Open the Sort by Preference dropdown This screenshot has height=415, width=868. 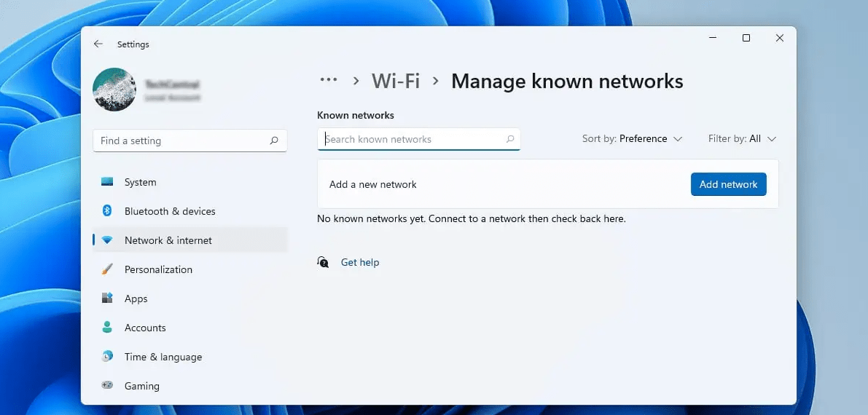coord(632,138)
